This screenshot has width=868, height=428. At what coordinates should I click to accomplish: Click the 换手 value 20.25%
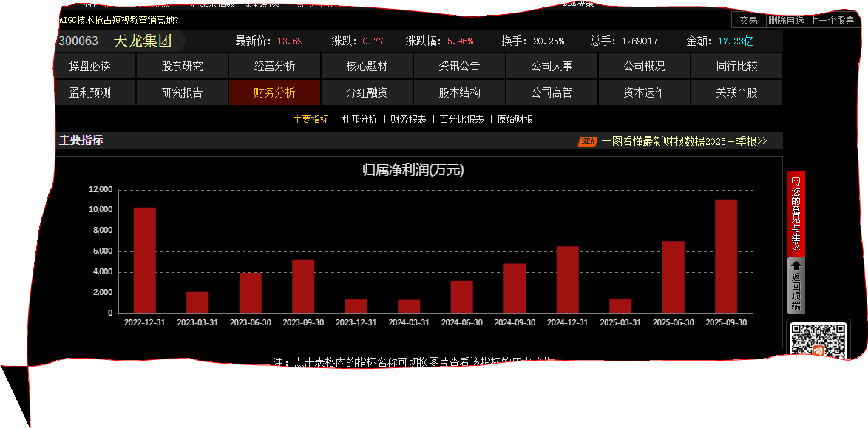[x=549, y=41]
